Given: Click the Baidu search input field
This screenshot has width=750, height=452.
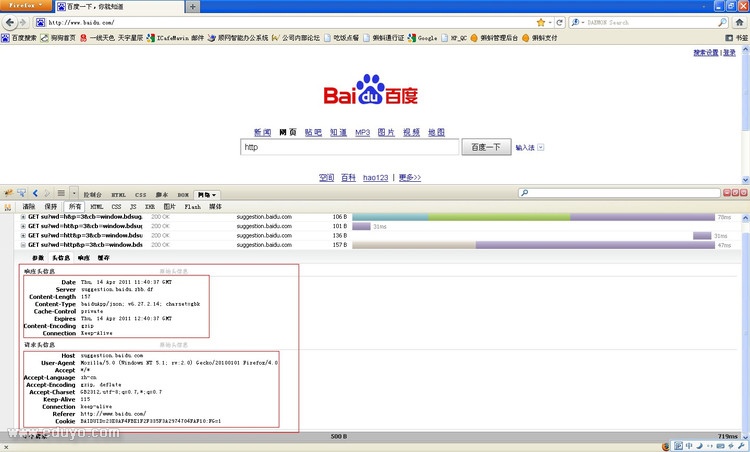Looking at the screenshot, I should pos(349,147).
